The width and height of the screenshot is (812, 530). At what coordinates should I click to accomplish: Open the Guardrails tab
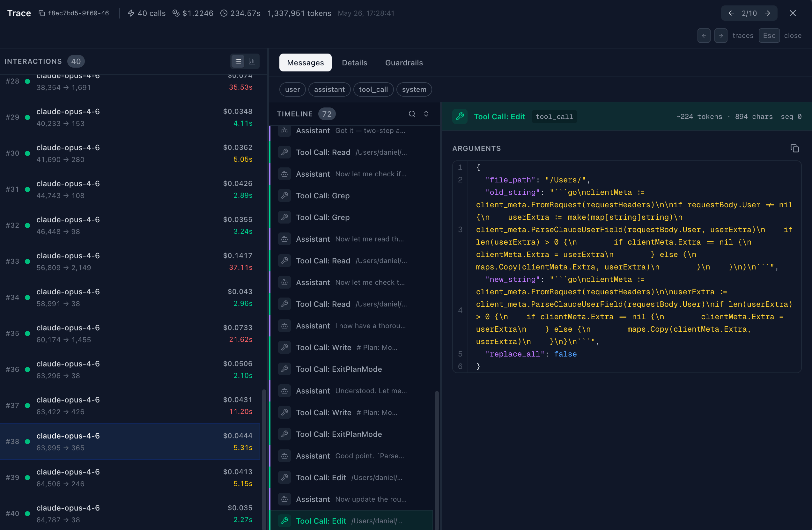tap(404, 63)
